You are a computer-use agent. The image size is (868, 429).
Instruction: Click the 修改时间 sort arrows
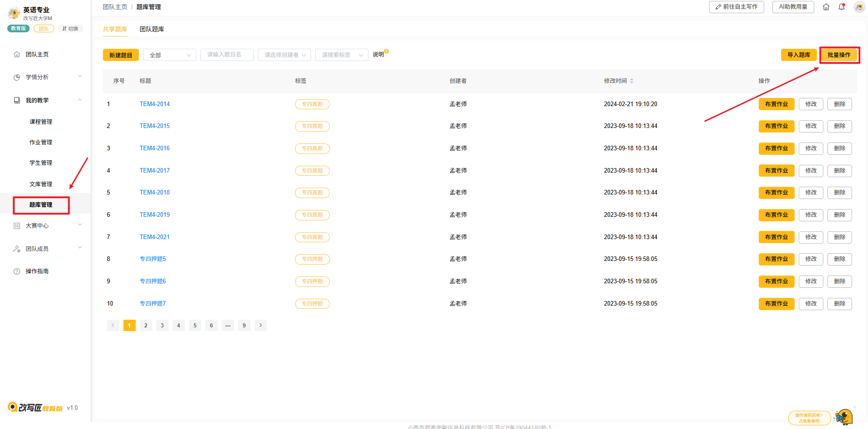632,81
